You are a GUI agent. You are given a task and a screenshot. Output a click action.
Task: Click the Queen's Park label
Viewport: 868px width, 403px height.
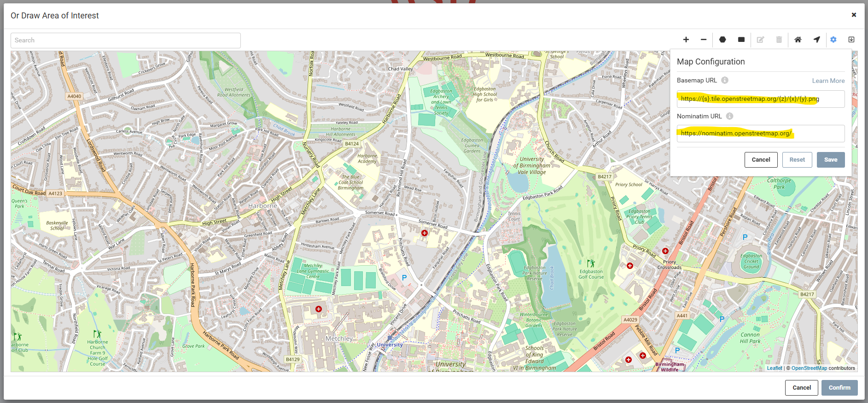coord(19,204)
